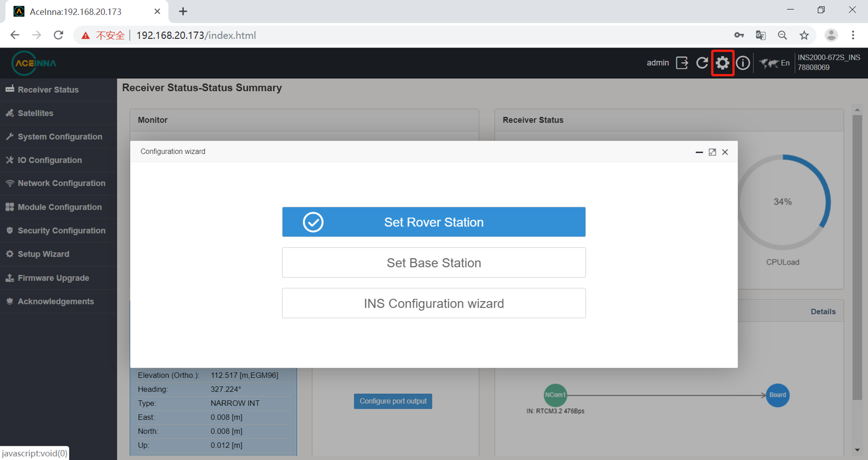Go to Network Configuration

(59, 183)
